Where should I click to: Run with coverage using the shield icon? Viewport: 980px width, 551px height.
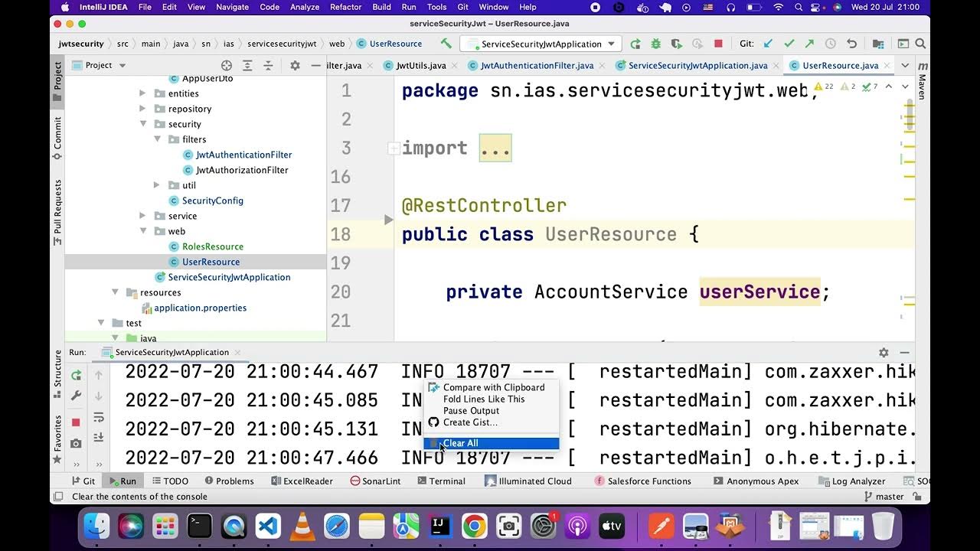point(676,44)
